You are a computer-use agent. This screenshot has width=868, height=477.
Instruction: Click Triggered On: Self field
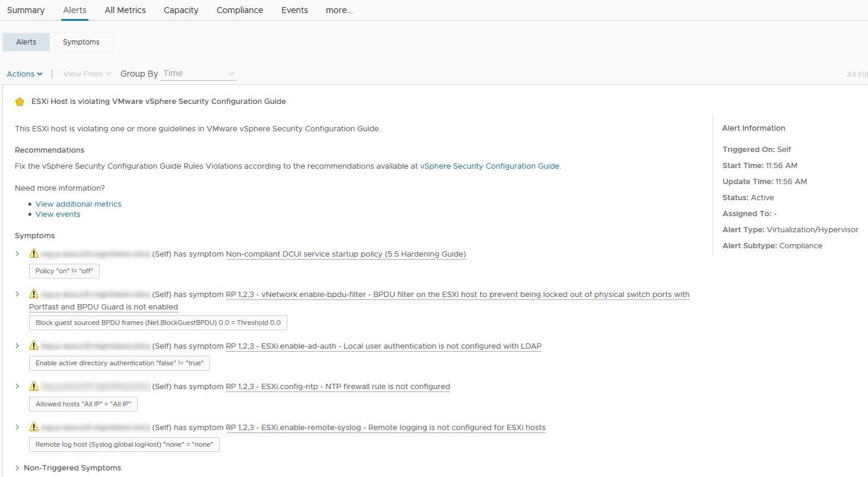point(757,150)
